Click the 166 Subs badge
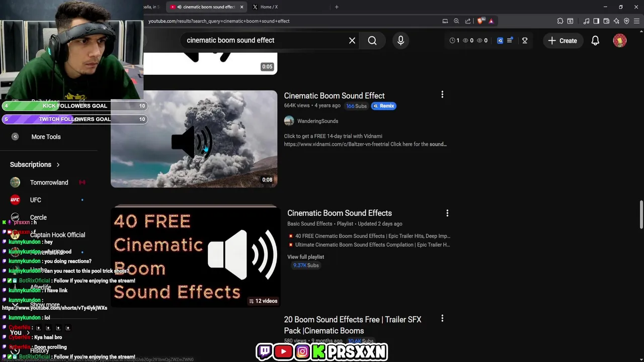This screenshot has height=362, width=644. (x=356, y=106)
